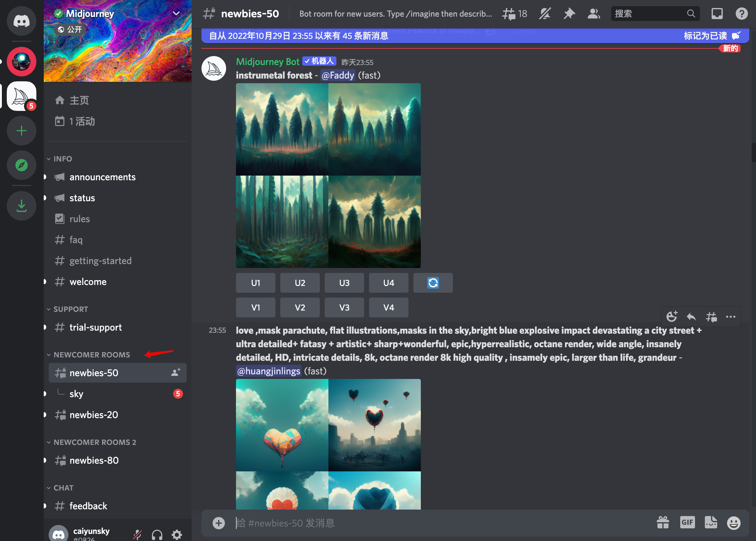Viewport: 756px width, 541px height.
Task: Create thread from message hover toolbar
Action: click(x=711, y=316)
